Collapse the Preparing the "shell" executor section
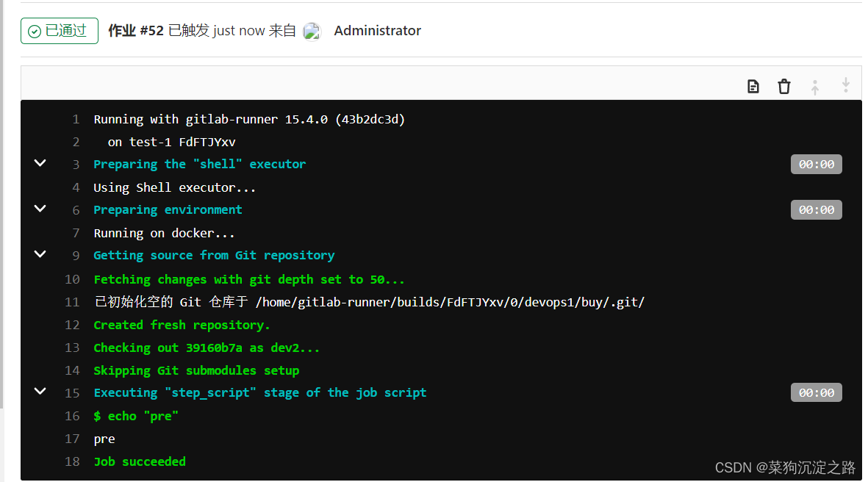The height and width of the screenshot is (482, 868). [40, 163]
